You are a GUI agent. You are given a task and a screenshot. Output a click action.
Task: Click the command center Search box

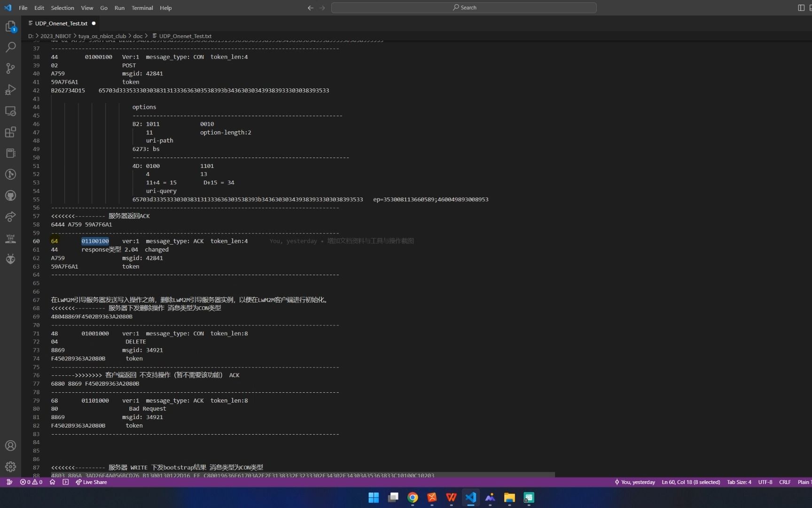pos(464,8)
